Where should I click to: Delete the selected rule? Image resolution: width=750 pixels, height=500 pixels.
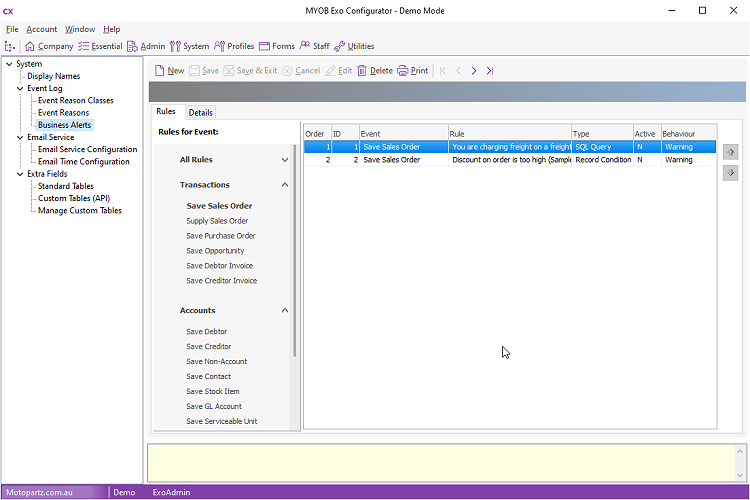375,71
